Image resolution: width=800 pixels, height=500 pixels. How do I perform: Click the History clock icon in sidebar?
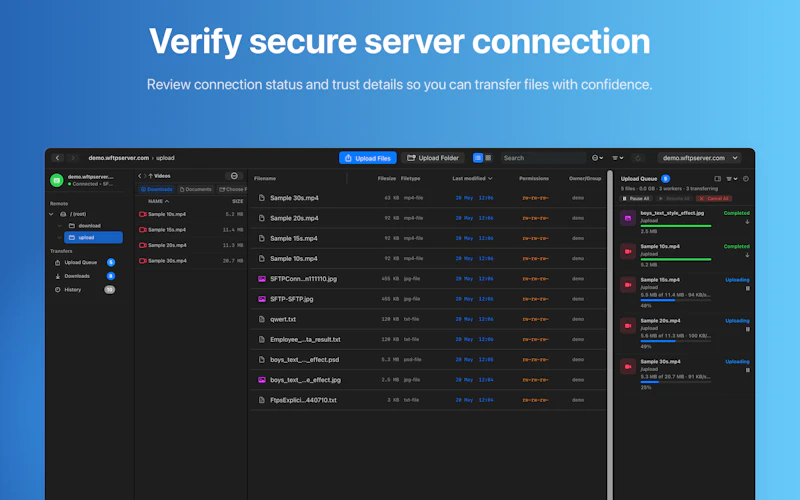(x=58, y=290)
